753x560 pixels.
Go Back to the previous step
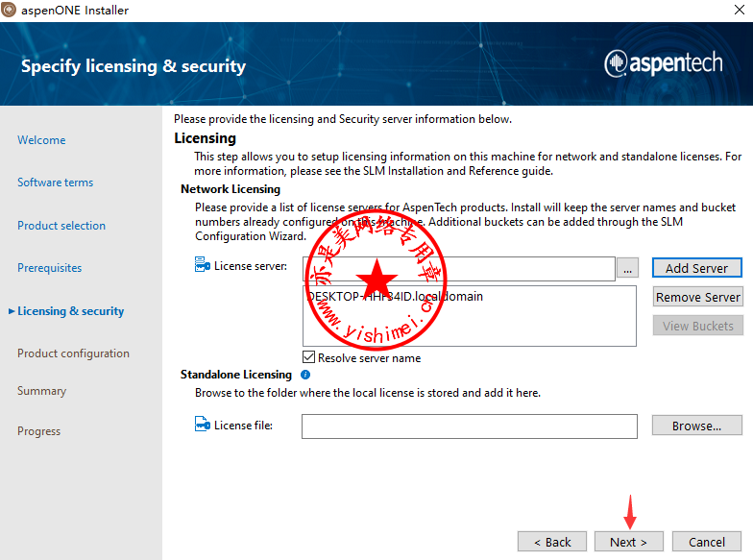(x=551, y=542)
